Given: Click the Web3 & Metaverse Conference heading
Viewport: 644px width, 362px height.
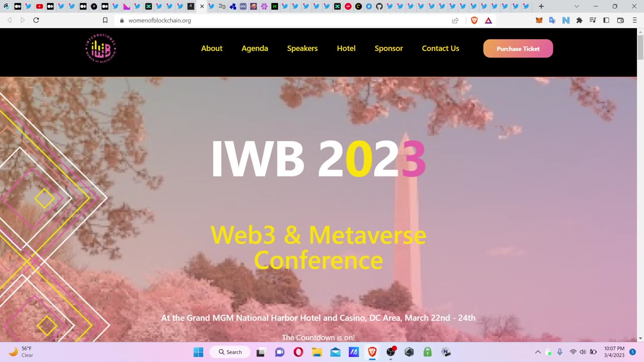Looking at the screenshot, I should tap(318, 247).
